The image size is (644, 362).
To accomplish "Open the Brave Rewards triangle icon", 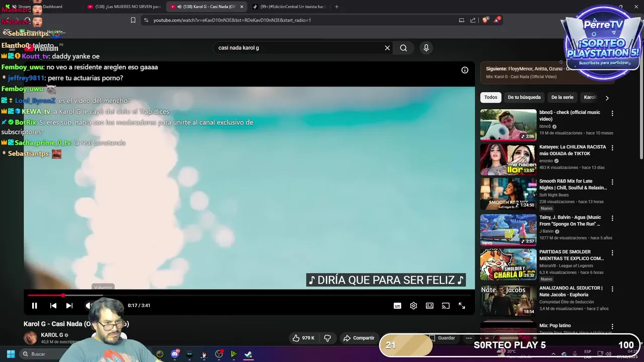I will tap(497, 20).
